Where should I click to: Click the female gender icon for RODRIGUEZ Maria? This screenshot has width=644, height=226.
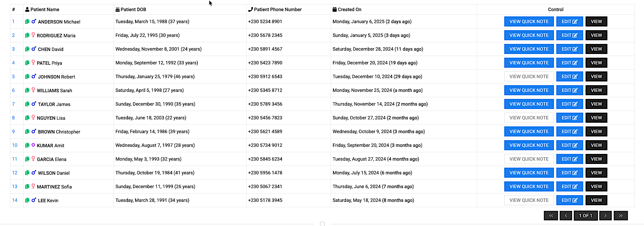[34, 35]
